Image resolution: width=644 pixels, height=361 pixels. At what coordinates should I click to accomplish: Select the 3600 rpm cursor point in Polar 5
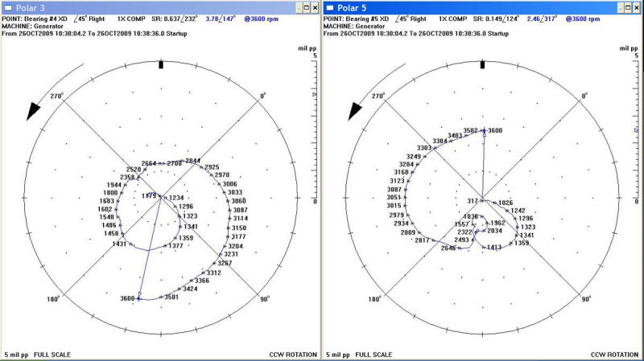(484, 131)
